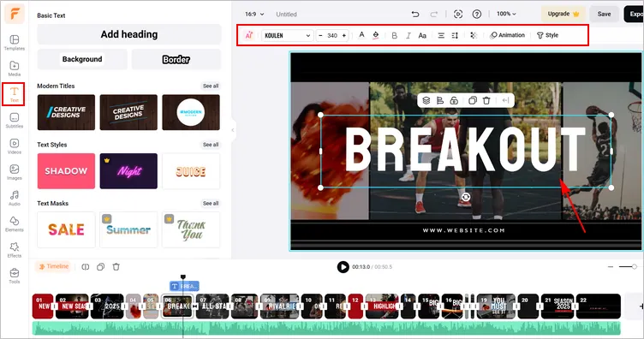Select the Summer text mask
Screen dimensions: 644x339
(x=128, y=229)
